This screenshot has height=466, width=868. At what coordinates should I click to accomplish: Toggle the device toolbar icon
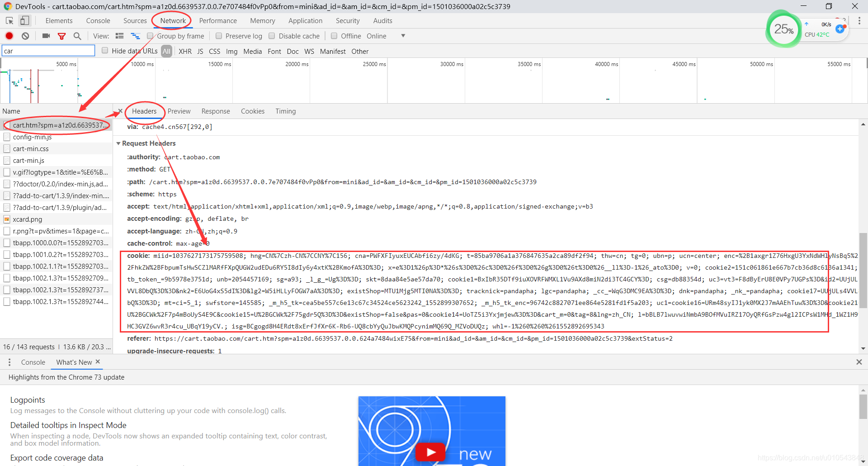24,21
